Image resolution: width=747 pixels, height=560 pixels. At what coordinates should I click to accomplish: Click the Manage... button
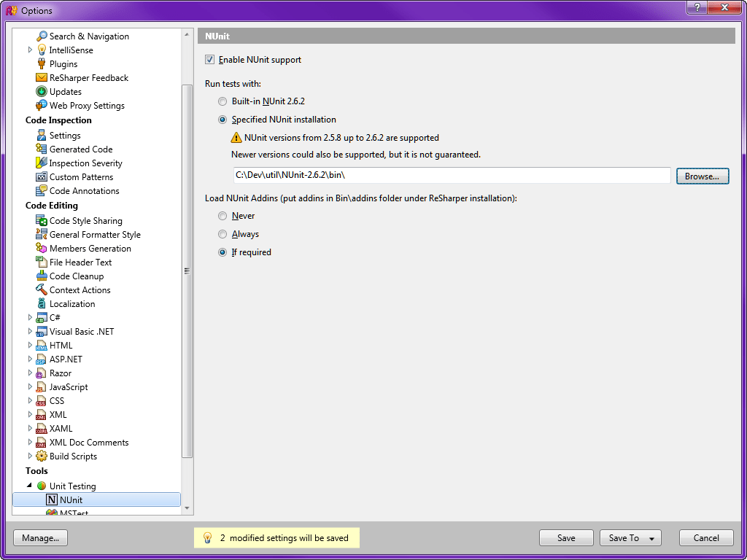point(41,538)
